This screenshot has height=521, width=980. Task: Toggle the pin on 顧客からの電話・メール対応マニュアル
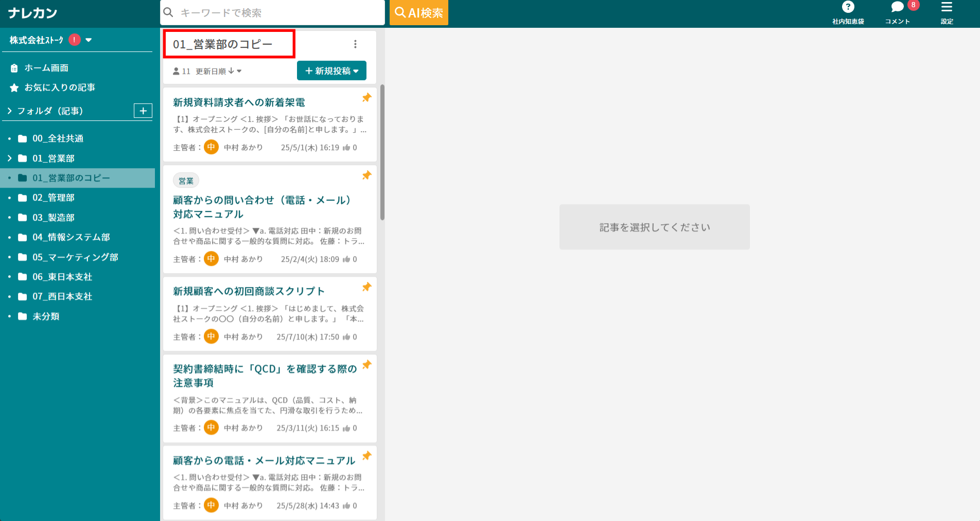point(366,456)
